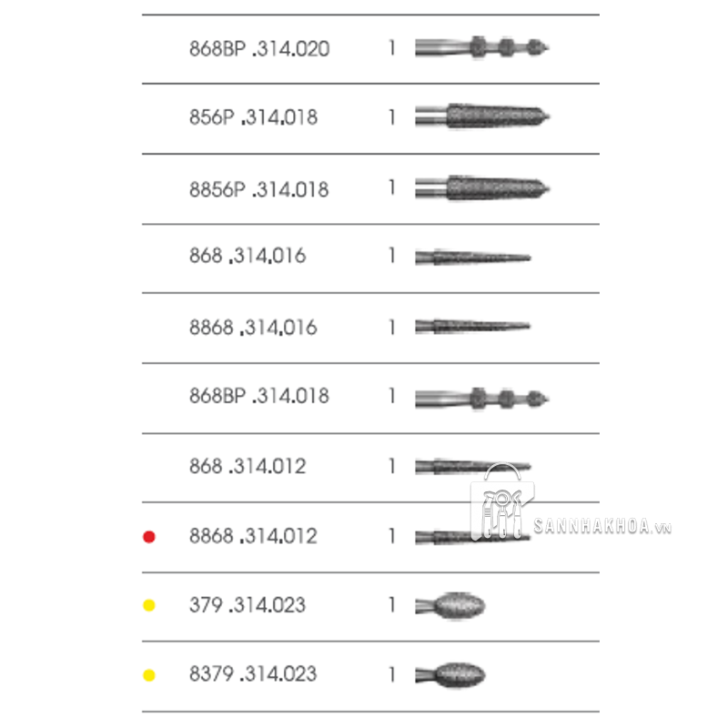
Task: Click the oval bur image for 379 .314.023
Action: tap(450, 605)
